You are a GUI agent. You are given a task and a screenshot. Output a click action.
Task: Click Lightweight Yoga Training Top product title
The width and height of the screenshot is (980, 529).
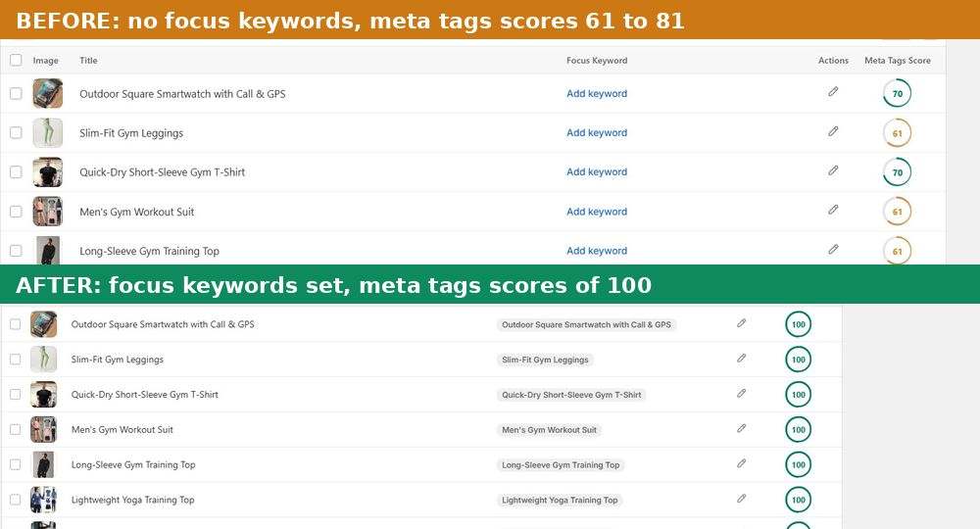pos(132,500)
